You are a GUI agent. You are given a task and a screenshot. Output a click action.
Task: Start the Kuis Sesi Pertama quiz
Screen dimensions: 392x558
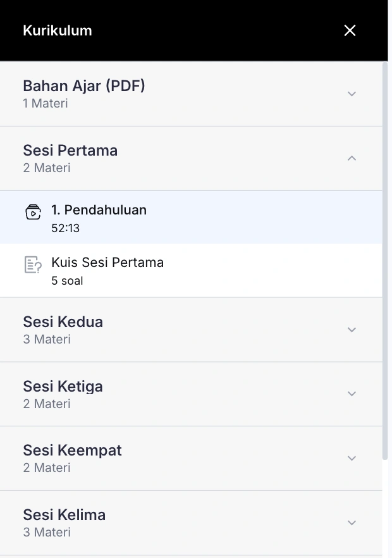(x=107, y=263)
